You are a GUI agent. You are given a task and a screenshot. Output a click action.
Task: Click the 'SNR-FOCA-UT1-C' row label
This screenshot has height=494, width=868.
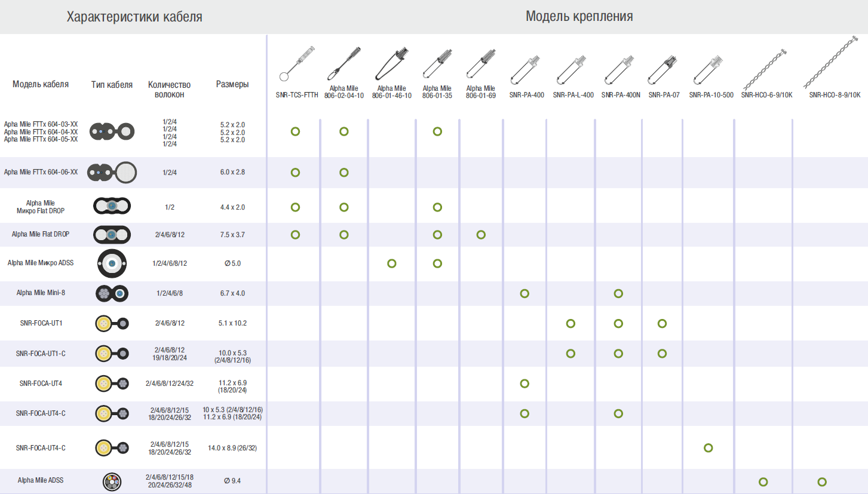(41, 354)
